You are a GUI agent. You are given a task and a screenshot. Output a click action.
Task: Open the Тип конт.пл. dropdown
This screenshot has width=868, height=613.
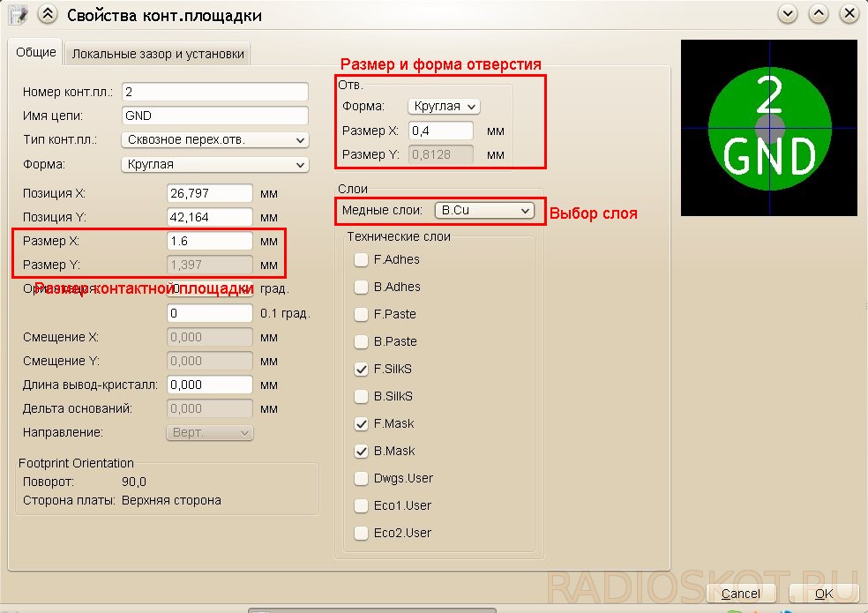coord(214,140)
